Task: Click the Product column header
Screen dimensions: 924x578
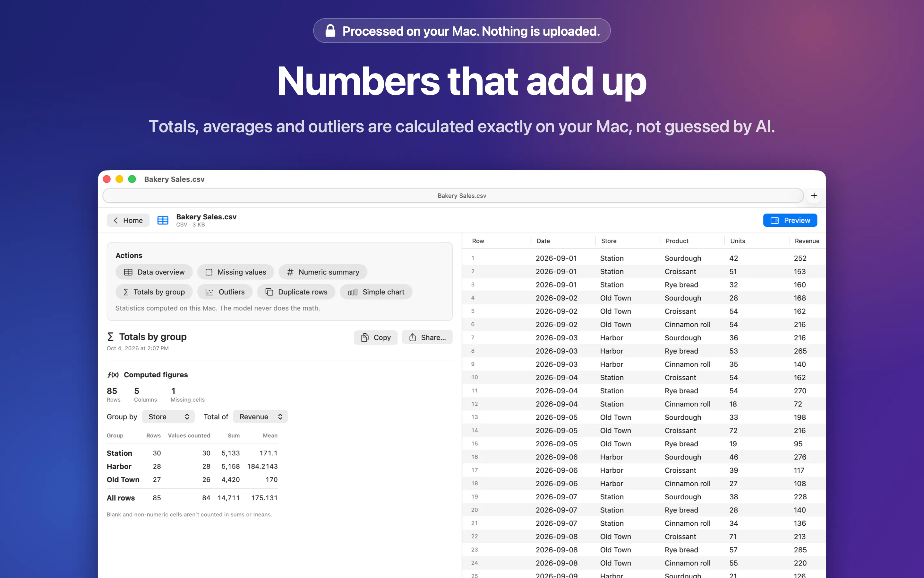Action: [x=677, y=241]
